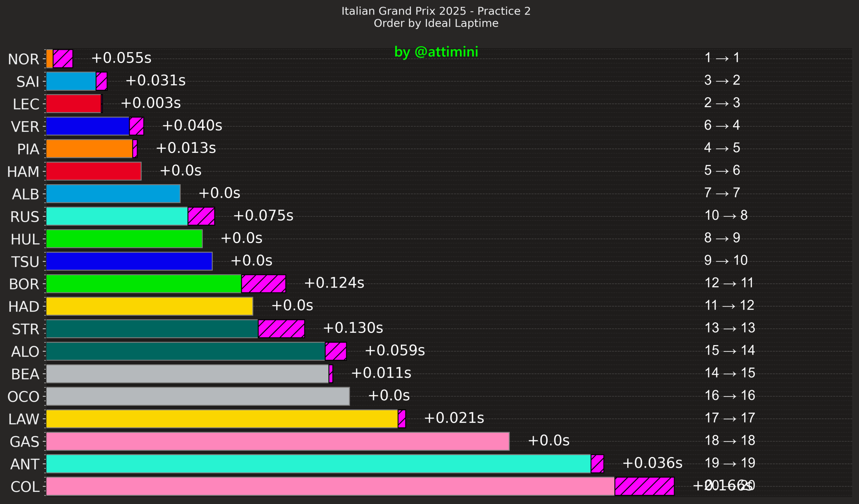859x504 pixels.
Task: Click the '+0.059s' label next to ALO
Action: tap(395, 351)
